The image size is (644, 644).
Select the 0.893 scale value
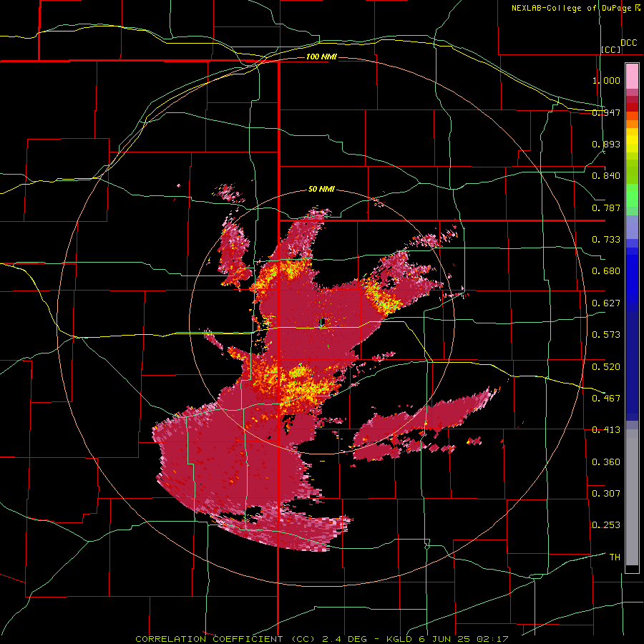pos(606,144)
